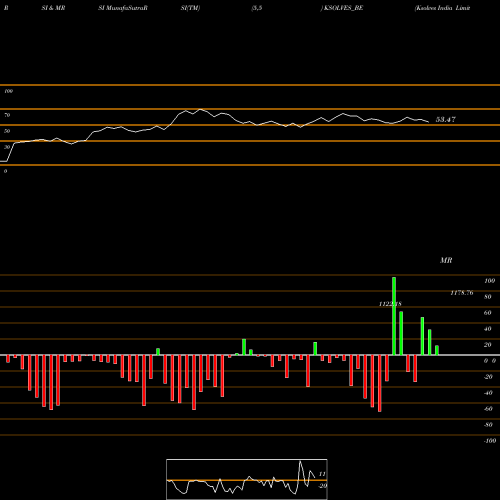Click the MR axis label 60

(488, 313)
